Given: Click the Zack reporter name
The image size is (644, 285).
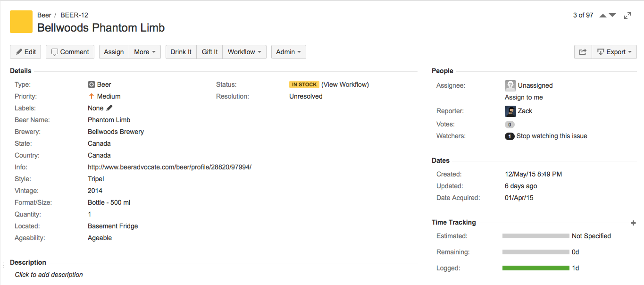Looking at the screenshot, I should 525,111.
